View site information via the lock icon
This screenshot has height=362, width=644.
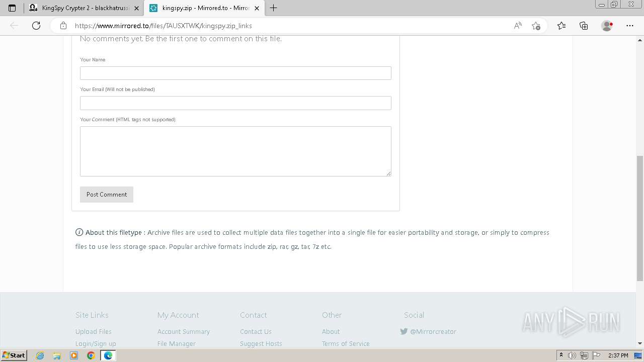pos(63,26)
